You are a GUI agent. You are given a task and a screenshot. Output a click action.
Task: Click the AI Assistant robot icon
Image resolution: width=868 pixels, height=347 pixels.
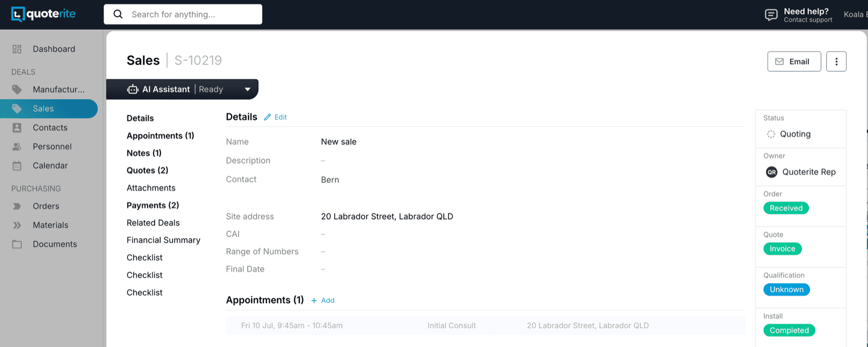133,89
